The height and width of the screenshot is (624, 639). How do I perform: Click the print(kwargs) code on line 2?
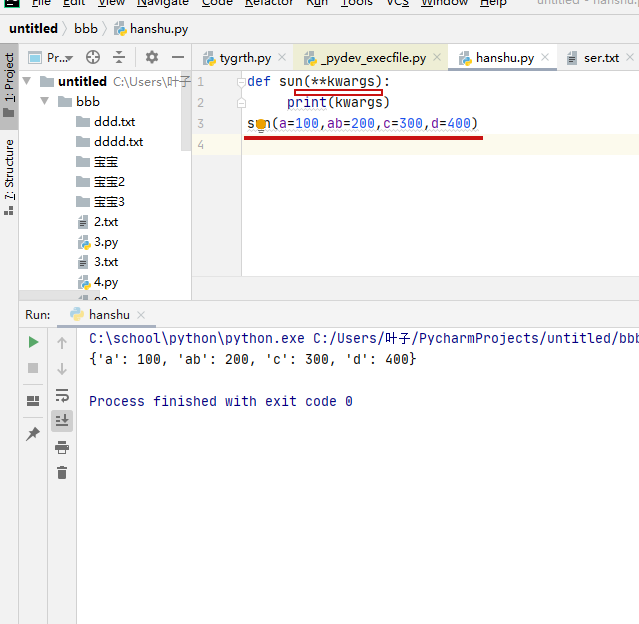(x=338, y=102)
